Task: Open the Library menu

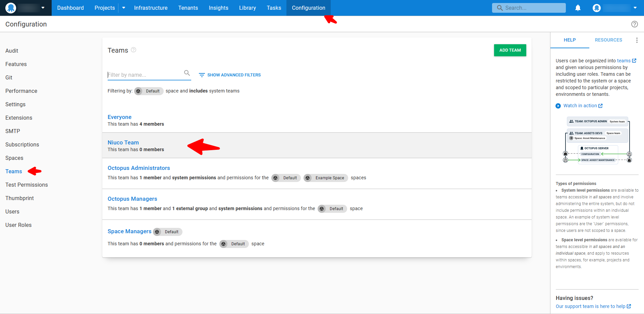Action: click(248, 8)
